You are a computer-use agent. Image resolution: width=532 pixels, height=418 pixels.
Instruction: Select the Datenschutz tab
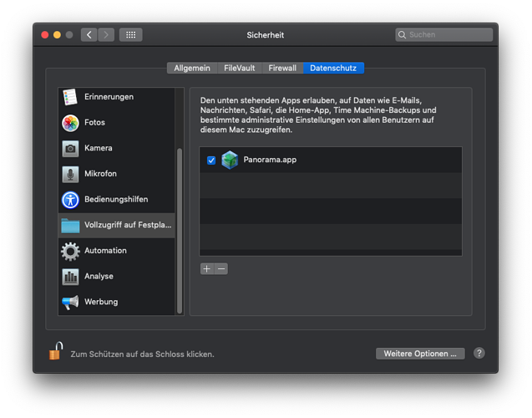click(x=333, y=68)
